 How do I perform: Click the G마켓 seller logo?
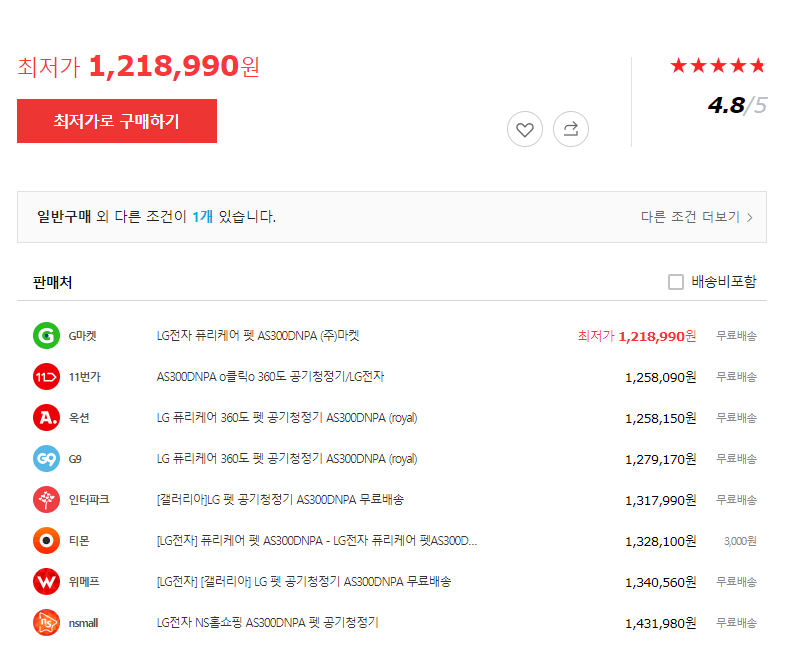pos(46,335)
